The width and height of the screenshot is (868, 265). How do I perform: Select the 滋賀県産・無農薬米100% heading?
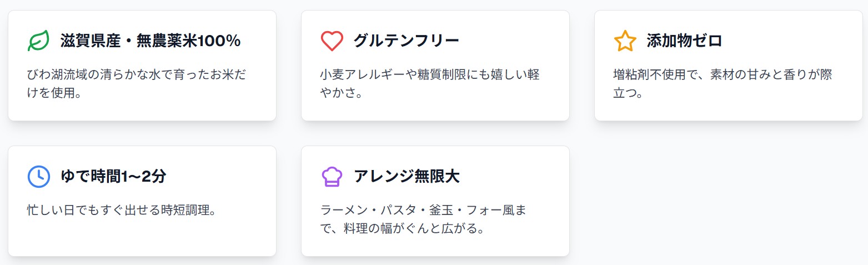[150, 41]
